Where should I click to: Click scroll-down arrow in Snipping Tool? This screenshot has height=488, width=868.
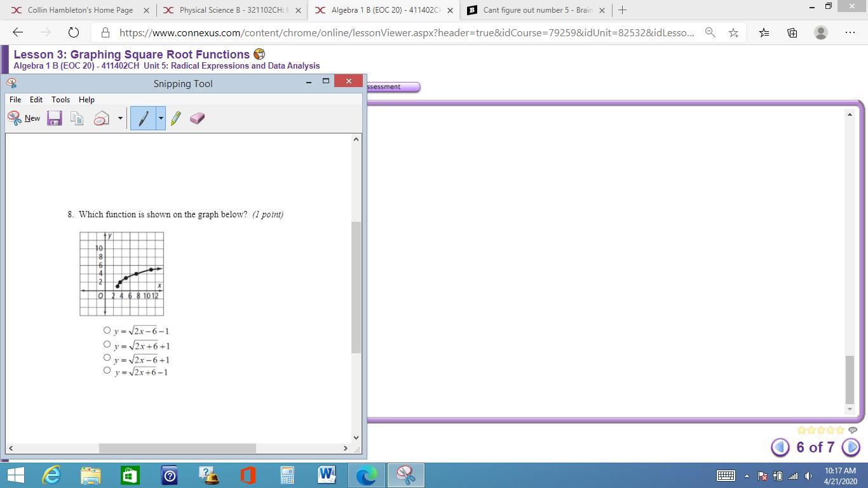point(356,437)
